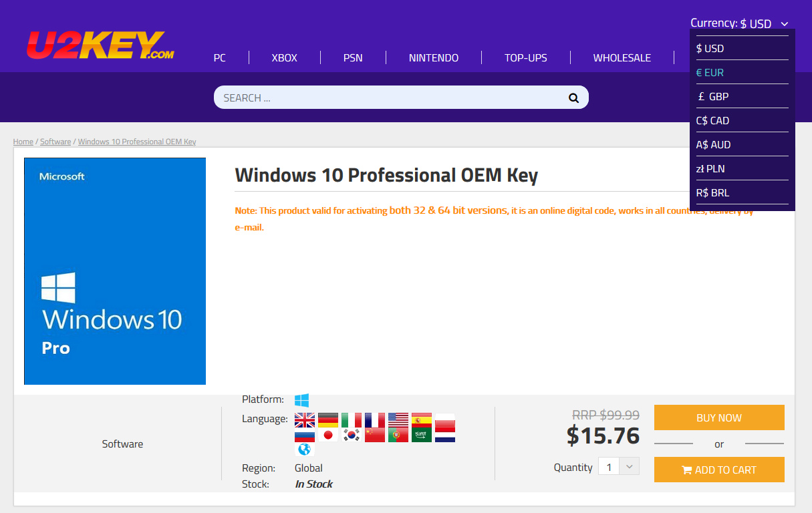Select the Netherlands flag language

coord(445,435)
